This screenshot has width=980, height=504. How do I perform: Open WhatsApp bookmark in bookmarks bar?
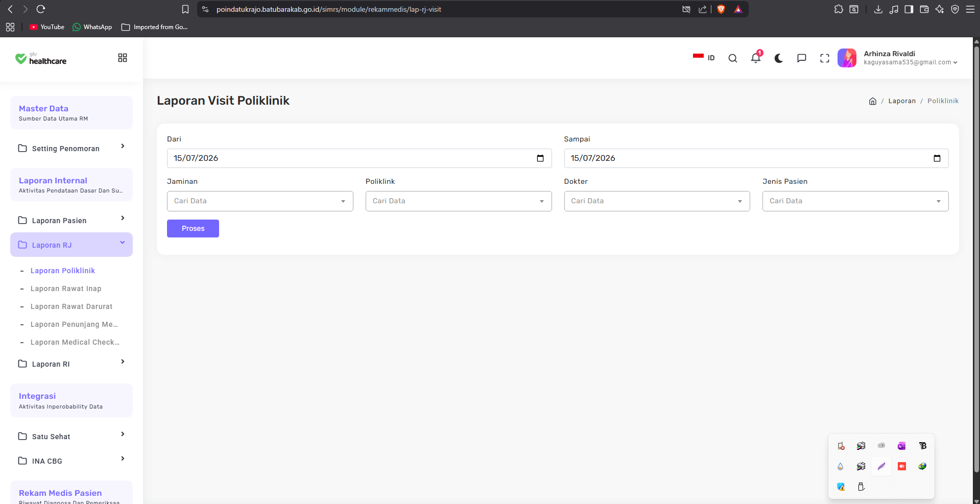pos(92,27)
